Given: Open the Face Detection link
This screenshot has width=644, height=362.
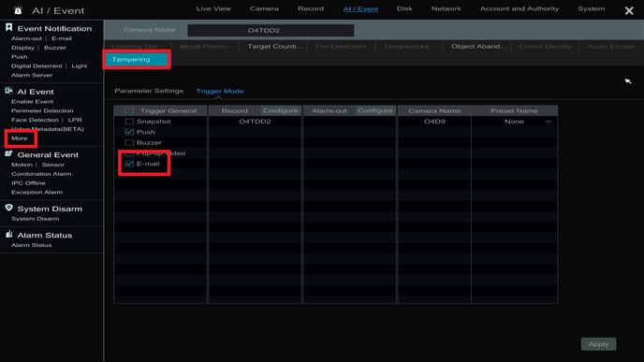Looking at the screenshot, I should point(35,120).
